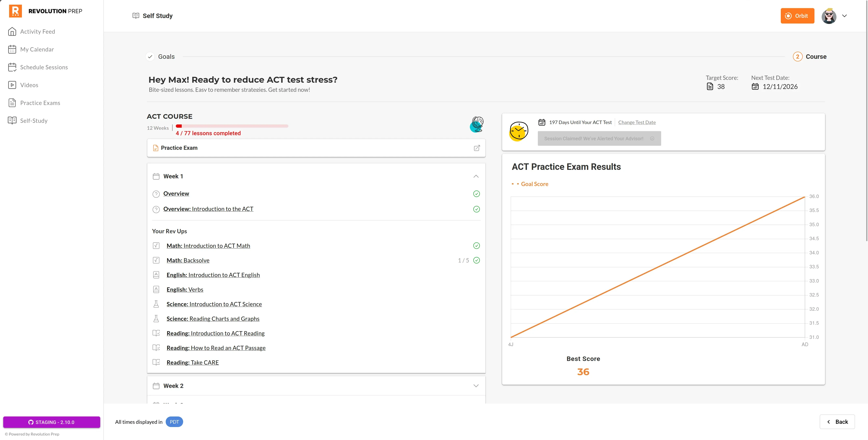Click the Change Test Date link
The width and height of the screenshot is (868, 440).
pos(637,122)
